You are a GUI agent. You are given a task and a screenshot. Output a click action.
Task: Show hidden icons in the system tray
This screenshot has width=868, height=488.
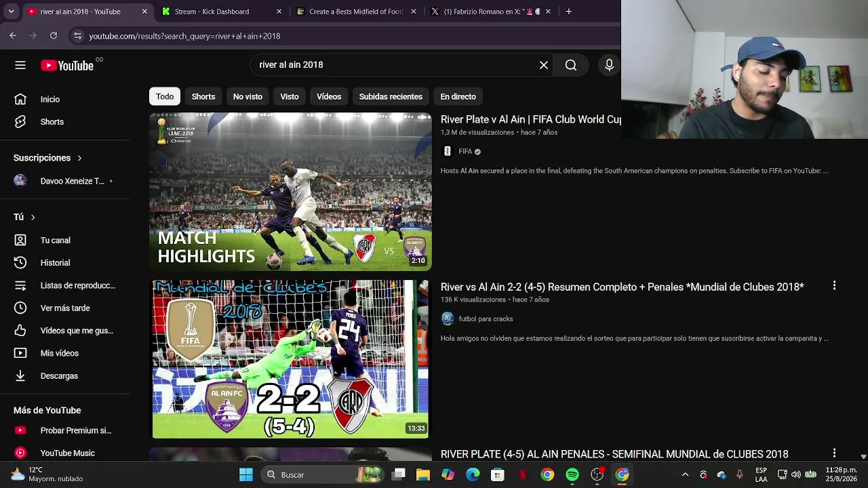tap(685, 474)
